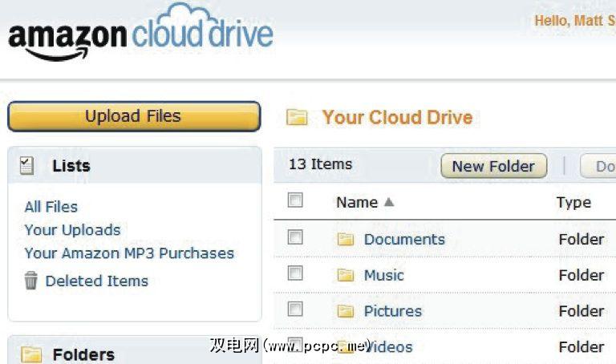Open the Documents folder

(x=404, y=239)
